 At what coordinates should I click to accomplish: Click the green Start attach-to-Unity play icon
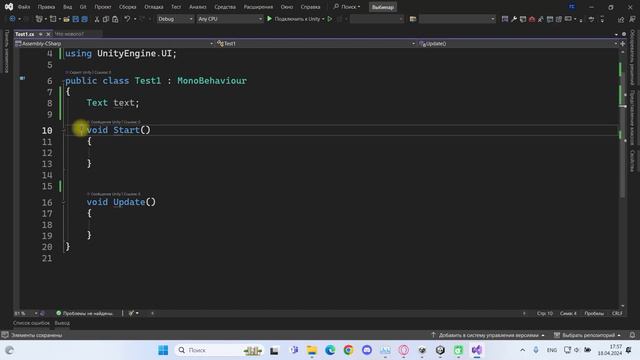(x=269, y=19)
